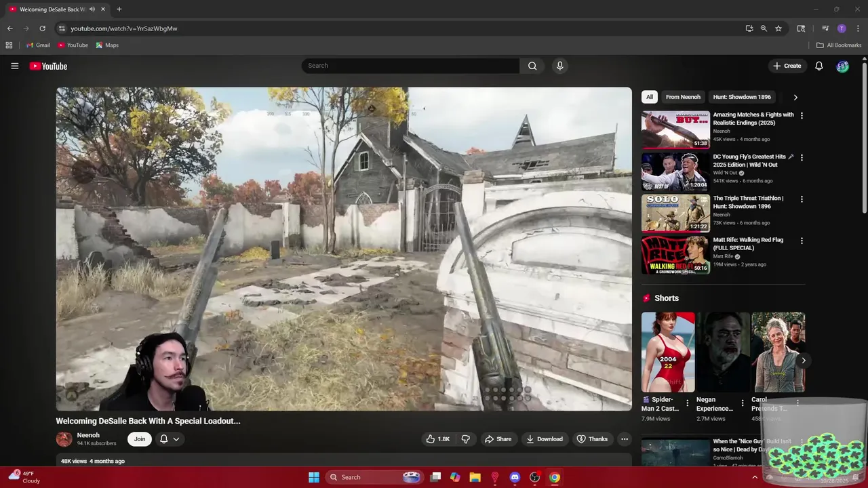Open Create dropdown button
The height and width of the screenshot is (488, 868).
click(787, 66)
